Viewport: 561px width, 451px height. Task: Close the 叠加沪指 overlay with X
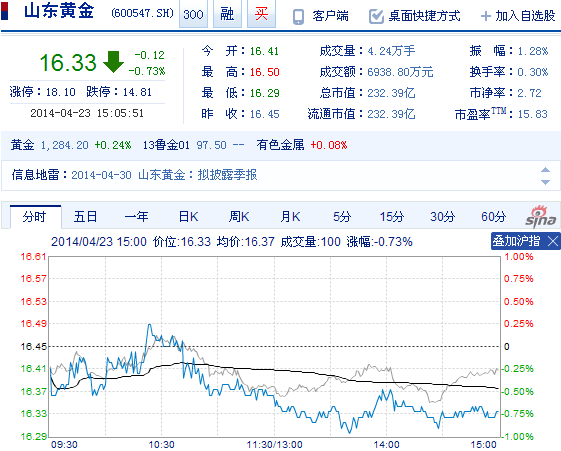tap(553, 241)
